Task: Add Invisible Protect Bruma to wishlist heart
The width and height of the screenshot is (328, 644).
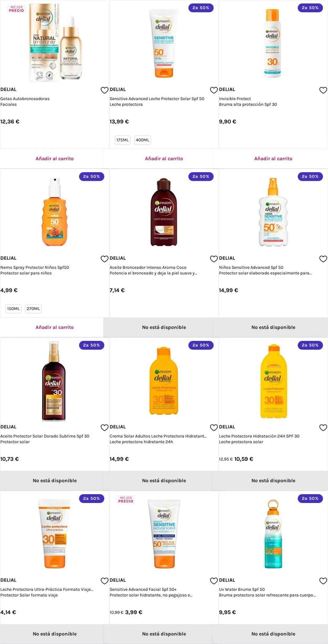Action: tap(323, 90)
